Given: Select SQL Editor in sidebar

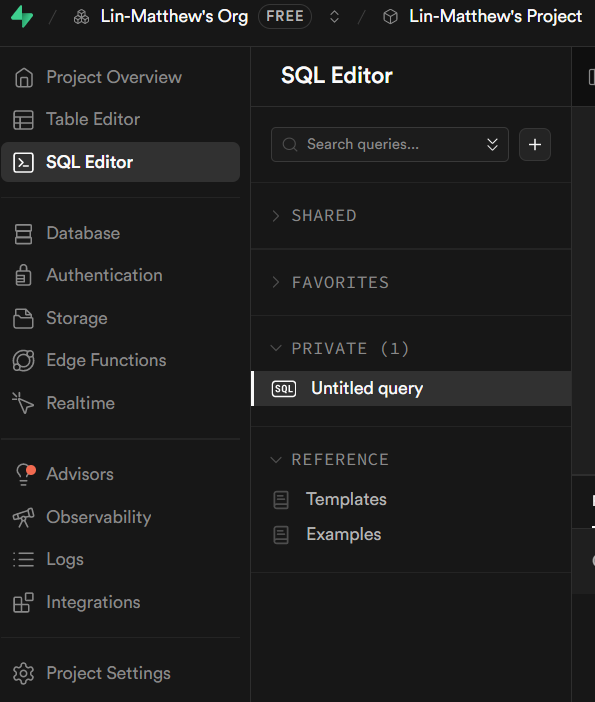Looking at the screenshot, I should coord(120,162).
